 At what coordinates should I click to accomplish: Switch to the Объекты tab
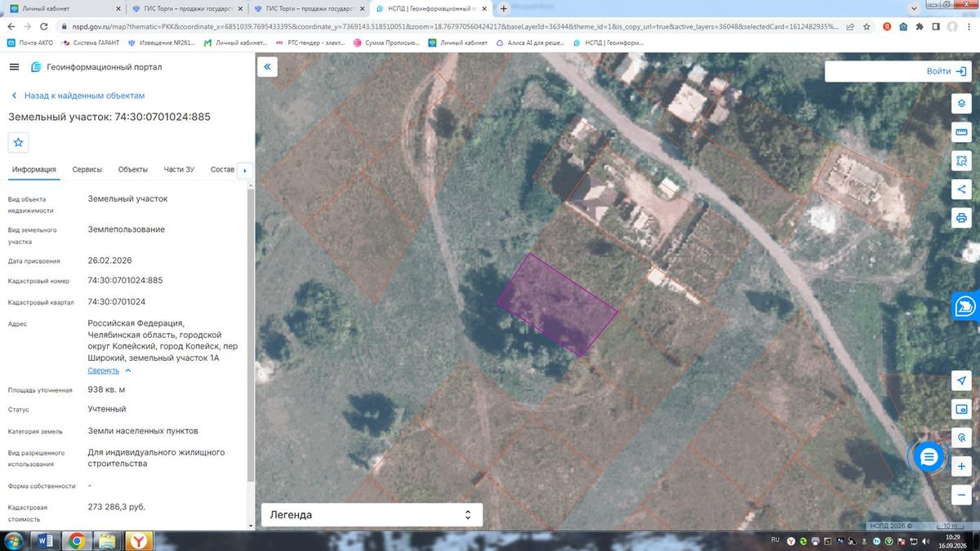click(x=133, y=170)
